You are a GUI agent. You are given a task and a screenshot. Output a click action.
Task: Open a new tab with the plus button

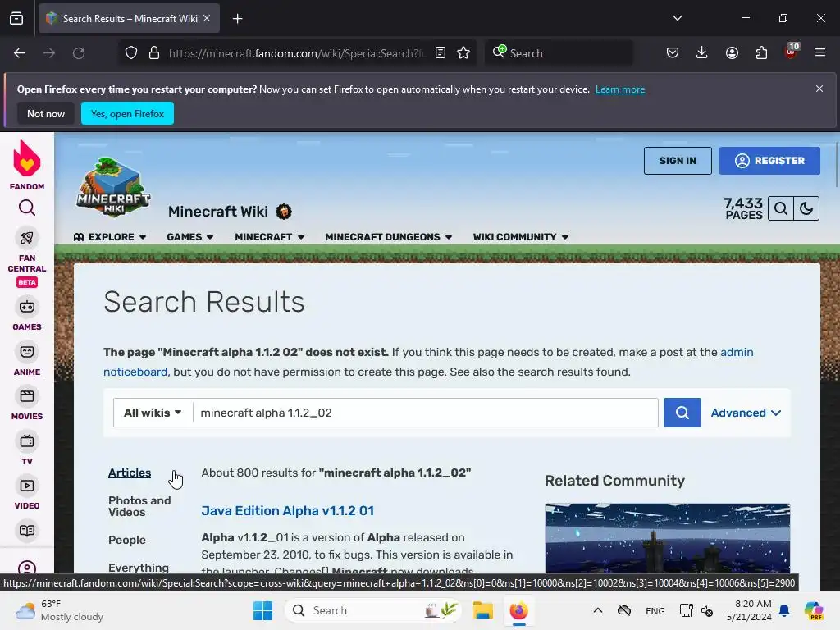238,19
